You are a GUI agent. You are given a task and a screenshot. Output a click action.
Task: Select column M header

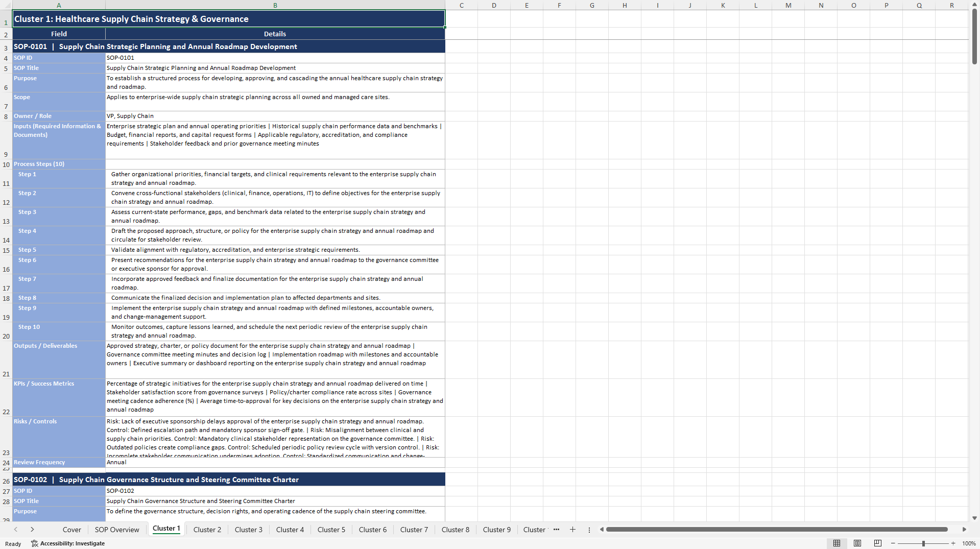tap(788, 5)
